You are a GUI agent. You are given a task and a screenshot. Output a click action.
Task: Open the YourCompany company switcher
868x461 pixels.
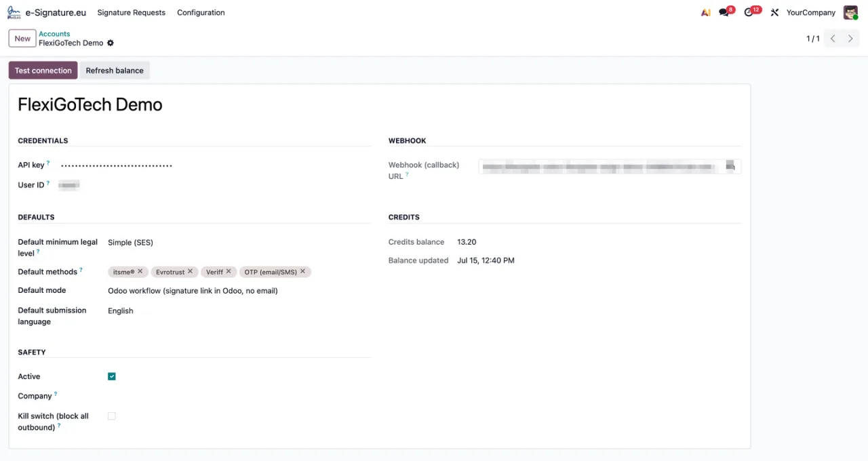811,12
